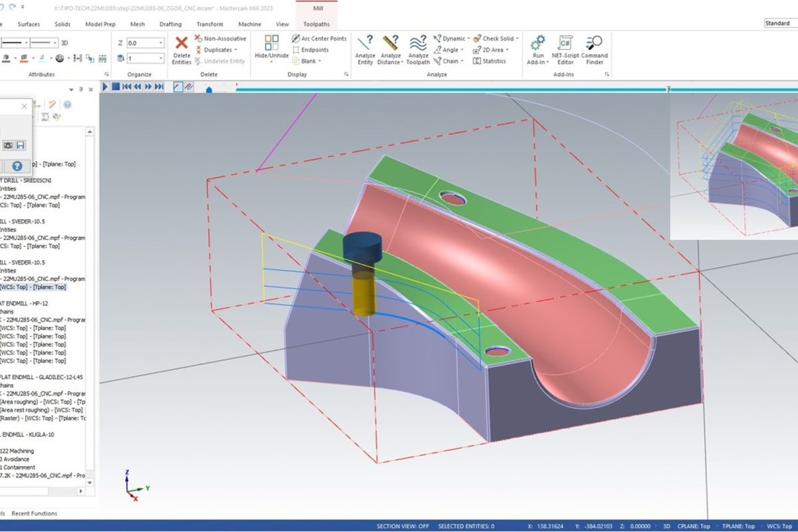Toggle the pin on the Toolpaths panel
Image resolution: width=798 pixels, height=532 pixels.
pyautogui.click(x=81, y=89)
